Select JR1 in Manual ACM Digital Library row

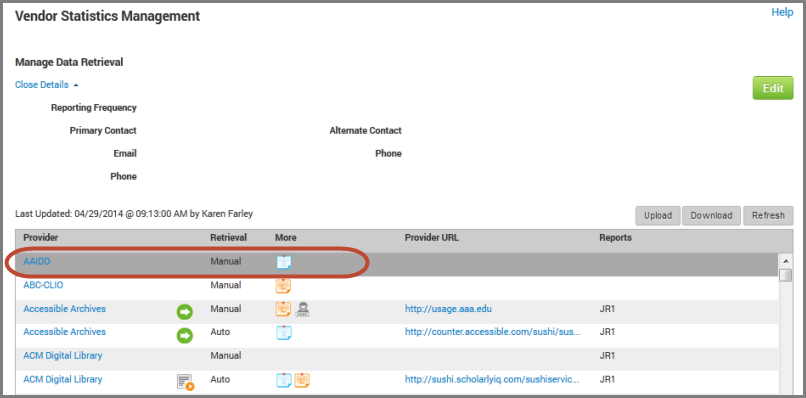607,355
